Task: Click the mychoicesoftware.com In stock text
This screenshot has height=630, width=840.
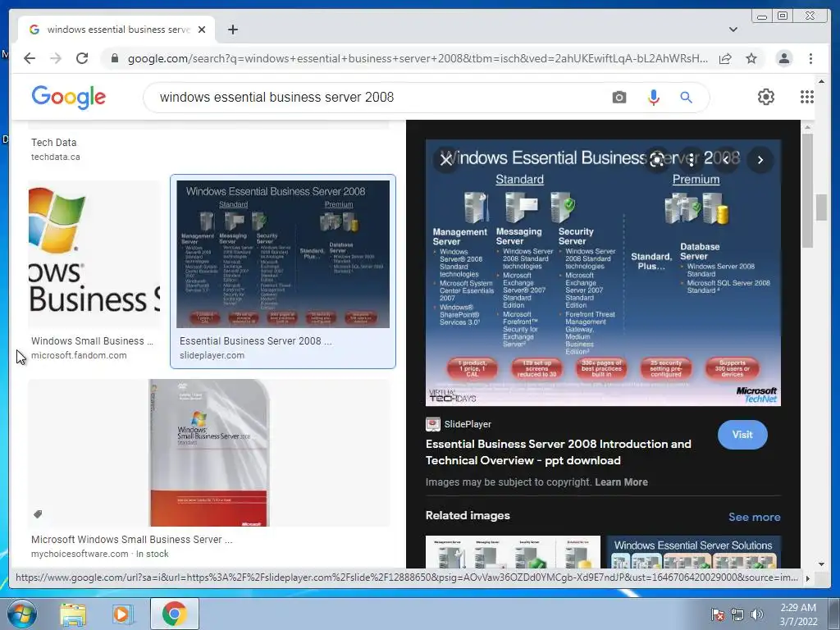Action: pos(99,554)
